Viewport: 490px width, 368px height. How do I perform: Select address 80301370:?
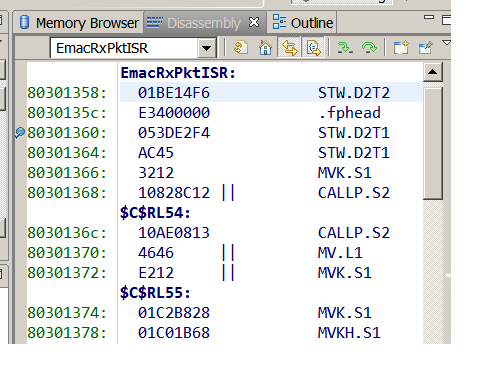click(67, 253)
